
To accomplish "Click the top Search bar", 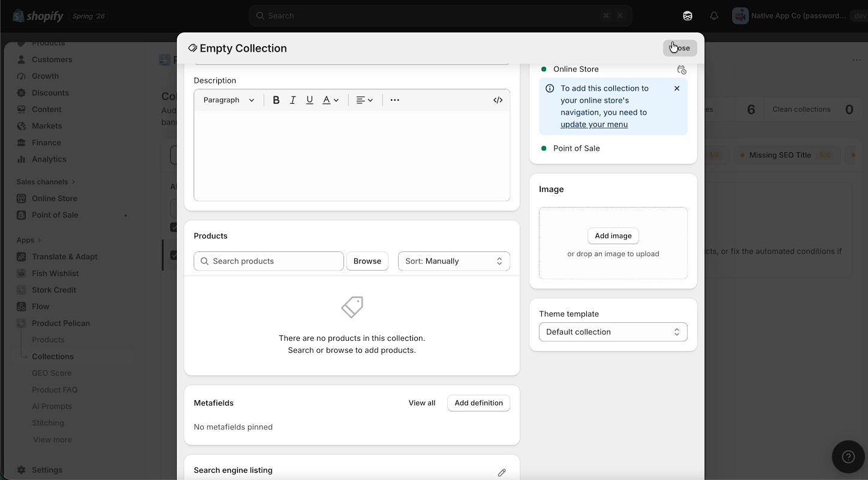I will [441, 16].
